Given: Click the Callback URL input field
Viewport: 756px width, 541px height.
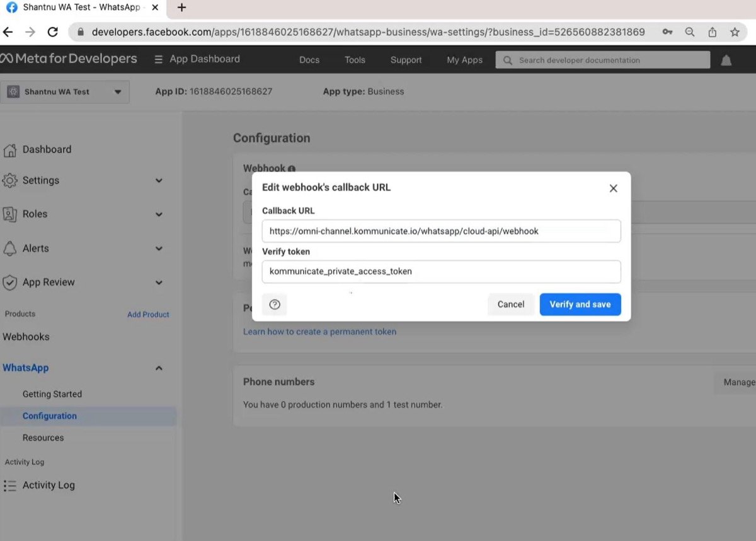Looking at the screenshot, I should coord(441,231).
